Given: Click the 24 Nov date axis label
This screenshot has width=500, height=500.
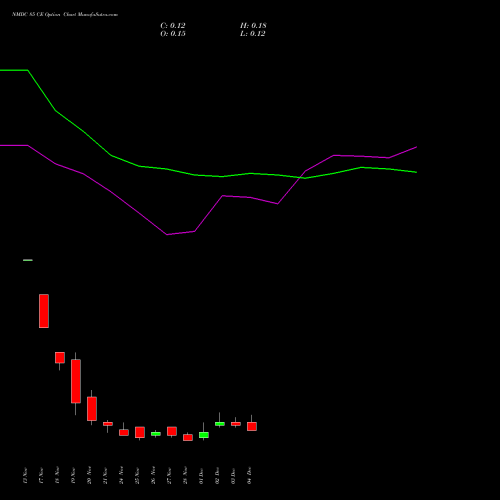Looking at the screenshot, I should 121,476.
